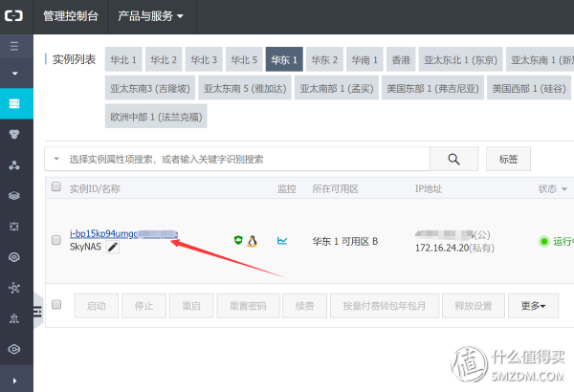Select the active 华东 1 region tab
The width and height of the screenshot is (574, 392).
pos(284,59)
